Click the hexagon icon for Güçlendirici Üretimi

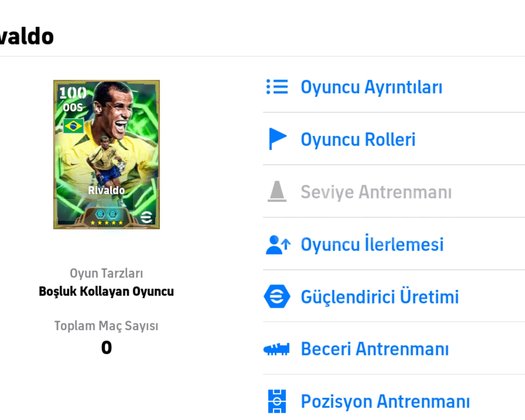coord(277,296)
